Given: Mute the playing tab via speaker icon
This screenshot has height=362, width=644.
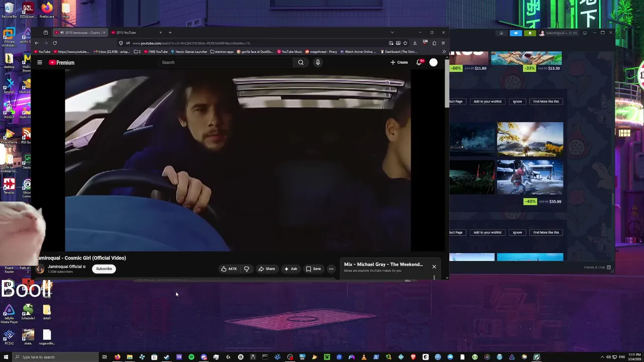Looking at the screenshot, I should (x=62, y=33).
